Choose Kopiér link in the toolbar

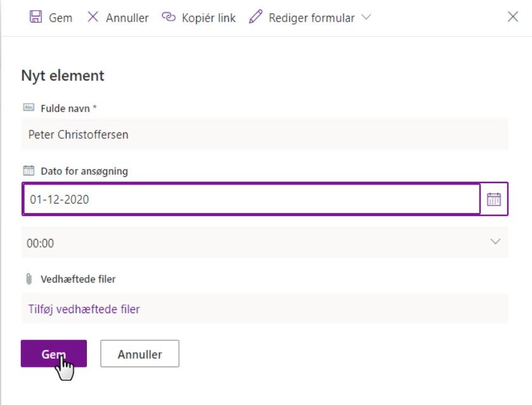point(199,17)
